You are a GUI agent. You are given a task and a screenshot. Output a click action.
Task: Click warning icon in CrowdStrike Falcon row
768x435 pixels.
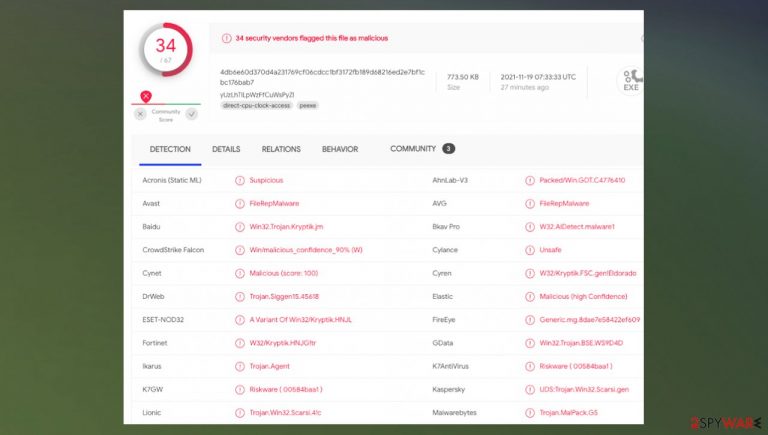click(240, 250)
